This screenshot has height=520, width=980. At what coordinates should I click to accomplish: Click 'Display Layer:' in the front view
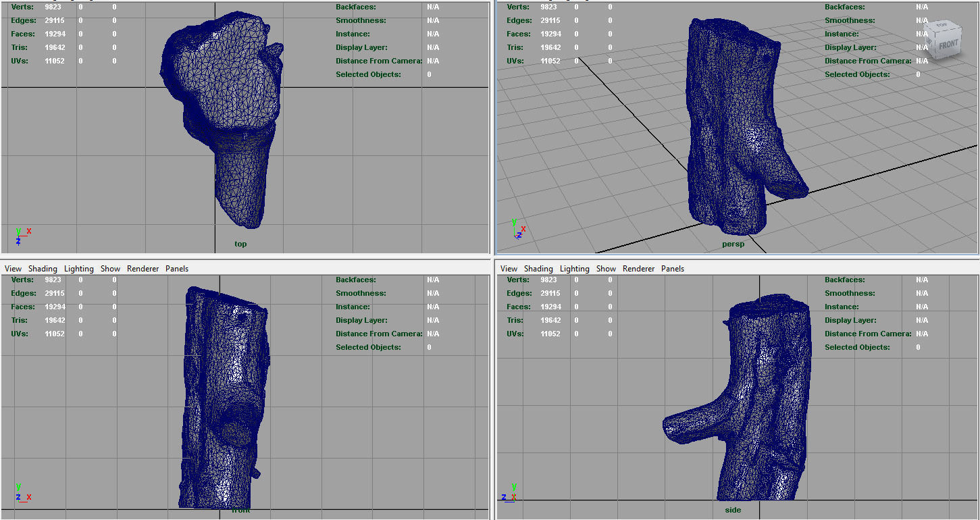pos(361,320)
